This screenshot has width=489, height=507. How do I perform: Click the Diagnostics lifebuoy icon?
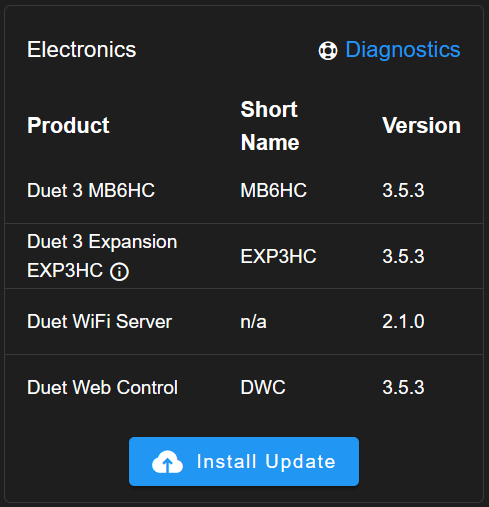[x=328, y=51]
